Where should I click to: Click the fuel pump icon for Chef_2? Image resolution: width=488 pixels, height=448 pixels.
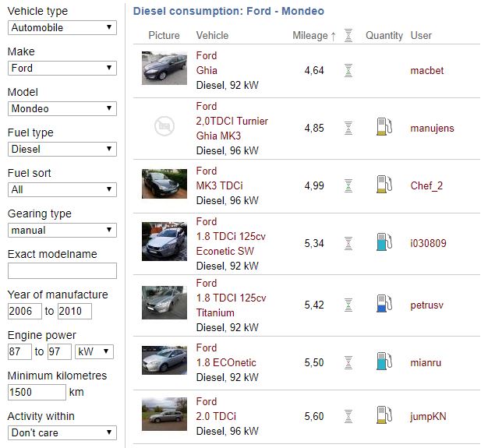383,185
